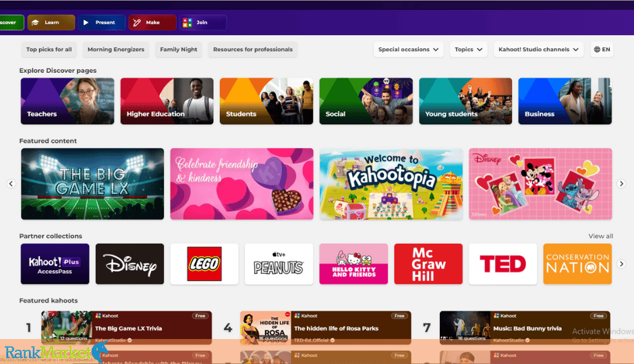This screenshot has height=364, width=634.
Task: Open the Business discover page
Action: 565,101
